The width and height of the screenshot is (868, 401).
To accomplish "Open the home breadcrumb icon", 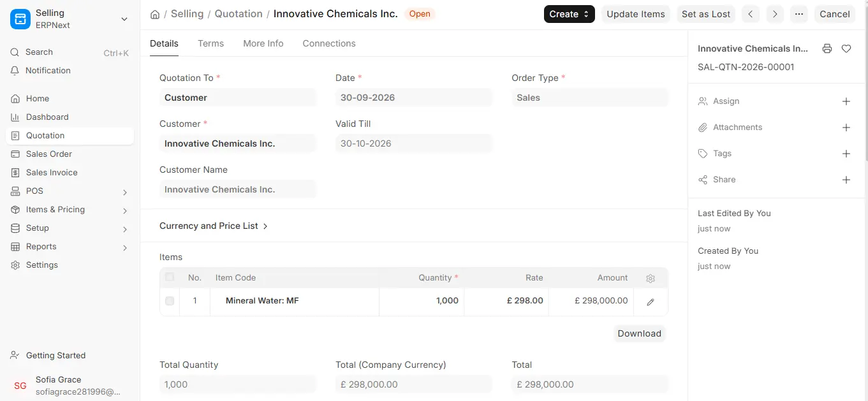I will [155, 14].
